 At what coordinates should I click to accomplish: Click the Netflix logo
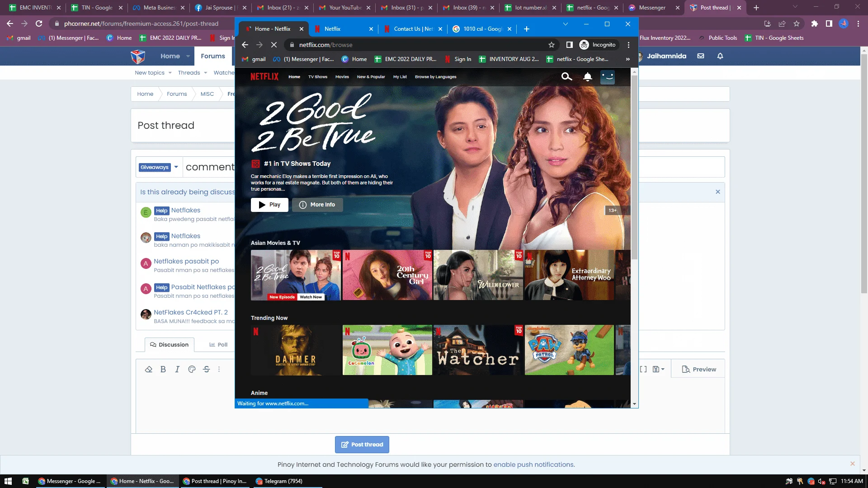(x=264, y=77)
